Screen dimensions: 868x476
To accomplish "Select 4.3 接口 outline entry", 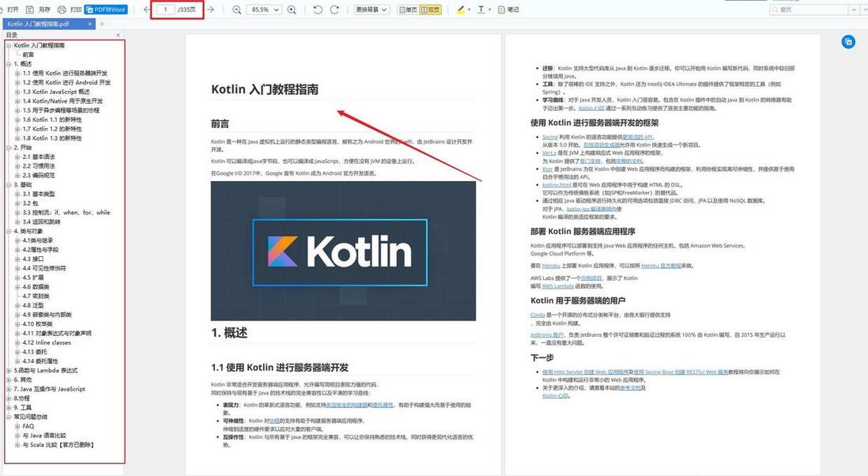I will point(32,259).
